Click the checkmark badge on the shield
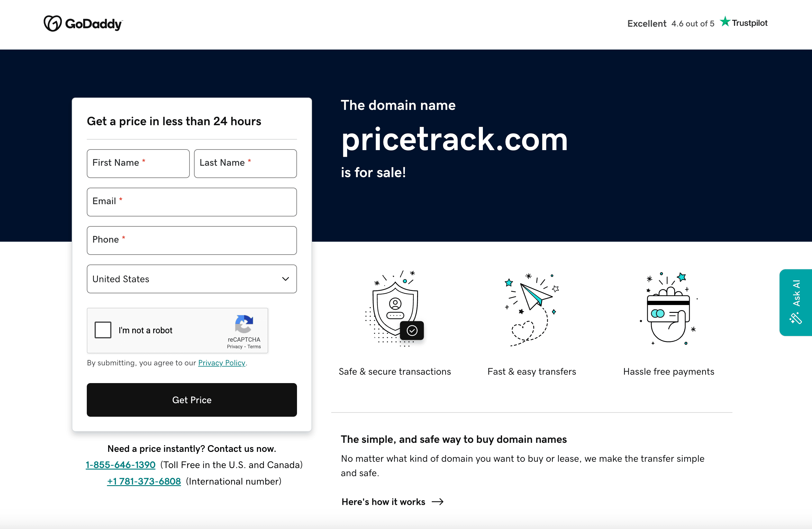Viewport: 812px width, 529px height. coord(412,330)
